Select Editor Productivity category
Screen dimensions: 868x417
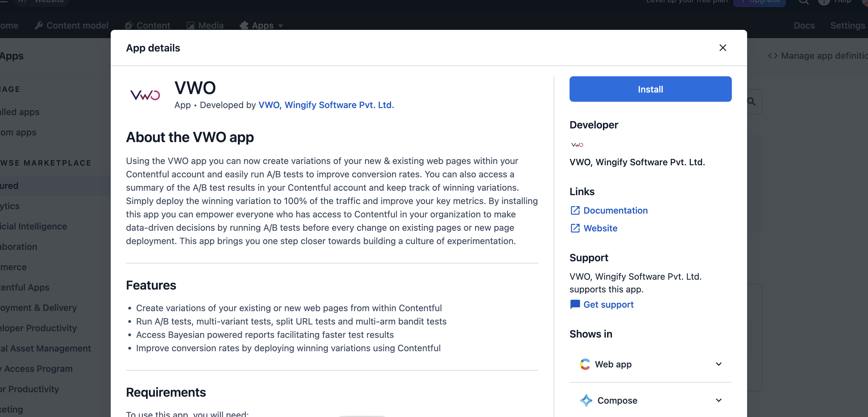tap(30, 389)
